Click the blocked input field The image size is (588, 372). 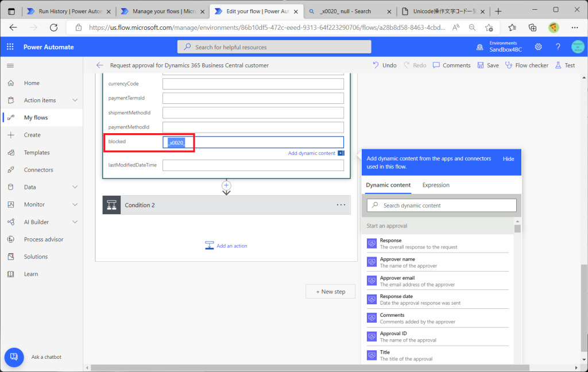[253, 142]
